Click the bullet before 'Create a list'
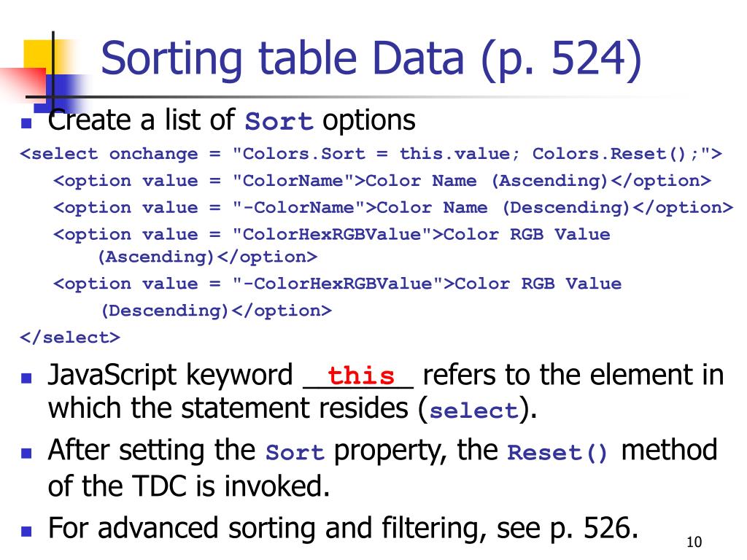Viewport: 747px width, 560px height. [x=26, y=124]
